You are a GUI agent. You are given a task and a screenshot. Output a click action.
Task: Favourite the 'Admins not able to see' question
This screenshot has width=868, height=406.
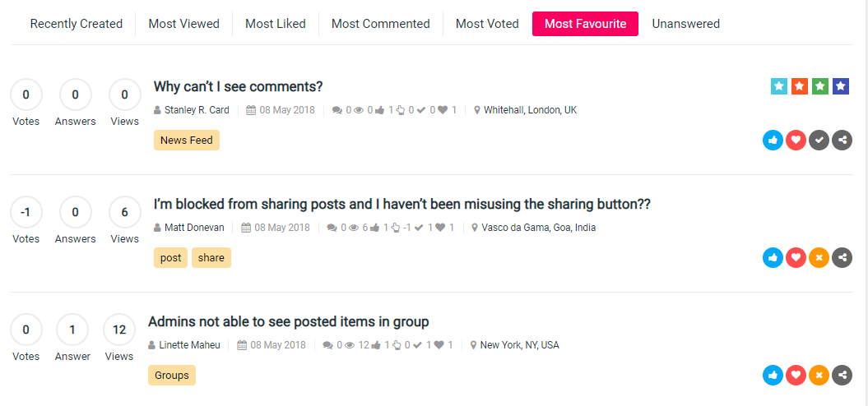coord(796,376)
